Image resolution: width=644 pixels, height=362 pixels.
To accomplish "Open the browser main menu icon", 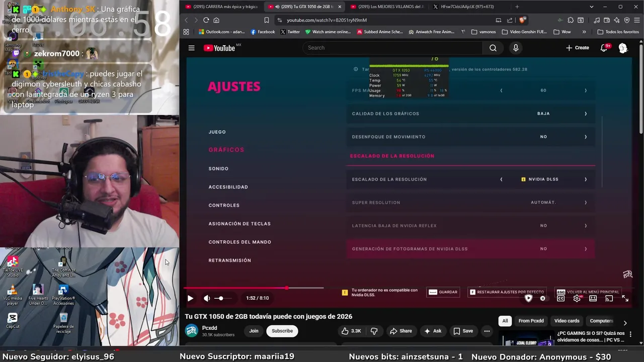I will (637, 20).
